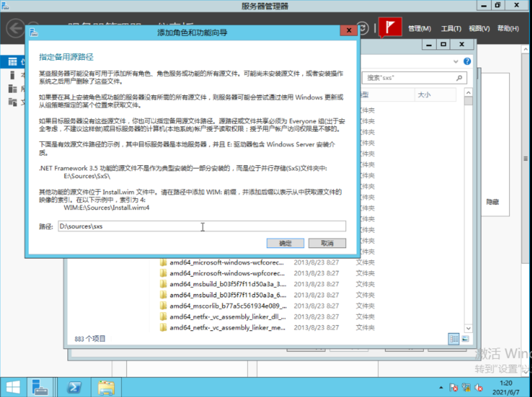Viewport: 532px width, 397px height.
Task: Launch Windows PowerShell from the taskbar
Action: point(74,388)
